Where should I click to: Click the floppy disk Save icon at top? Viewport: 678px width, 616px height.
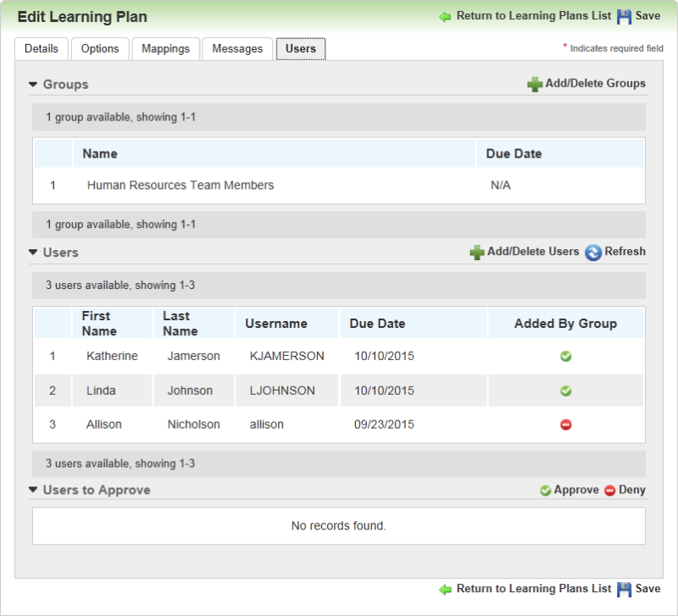[x=624, y=17]
